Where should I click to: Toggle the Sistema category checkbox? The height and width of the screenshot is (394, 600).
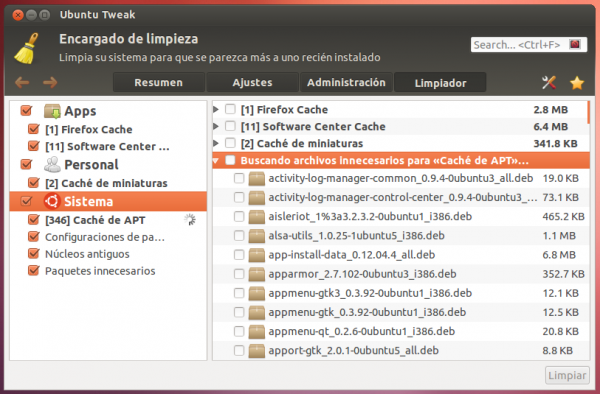click(26, 201)
